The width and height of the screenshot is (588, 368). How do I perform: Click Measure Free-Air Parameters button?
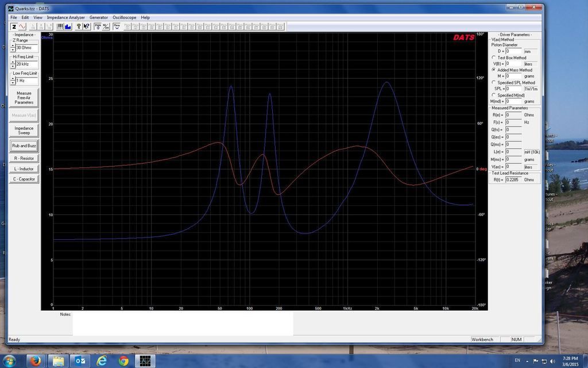(24, 98)
